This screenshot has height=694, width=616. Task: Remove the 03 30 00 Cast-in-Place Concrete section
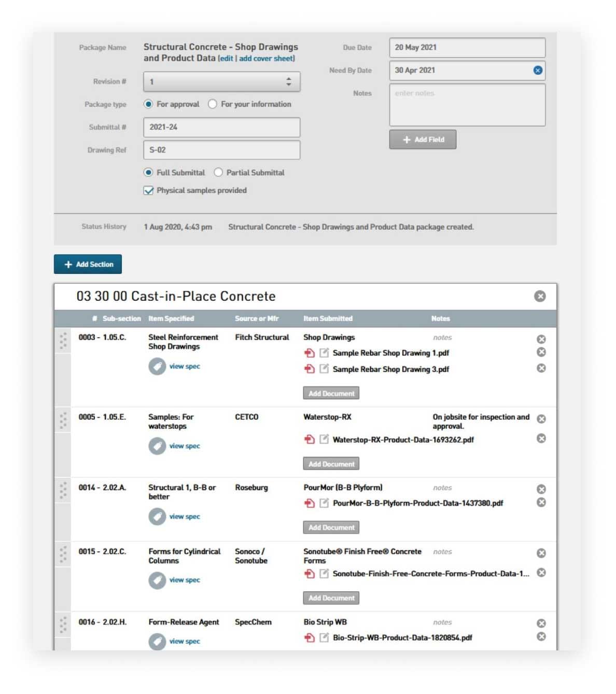[x=540, y=296]
